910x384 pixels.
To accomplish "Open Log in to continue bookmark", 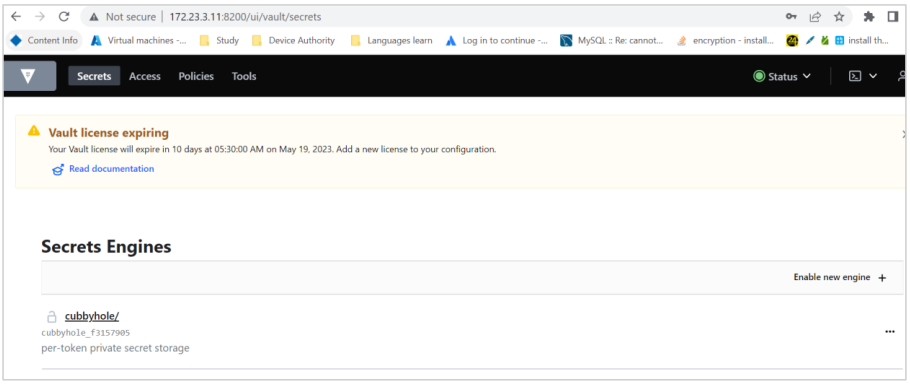I will click(497, 41).
